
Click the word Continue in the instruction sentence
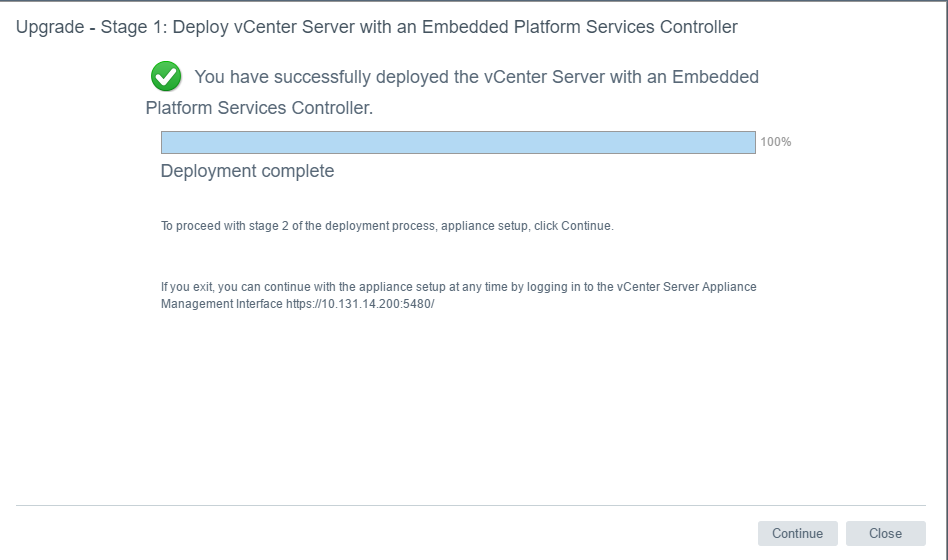(585, 226)
